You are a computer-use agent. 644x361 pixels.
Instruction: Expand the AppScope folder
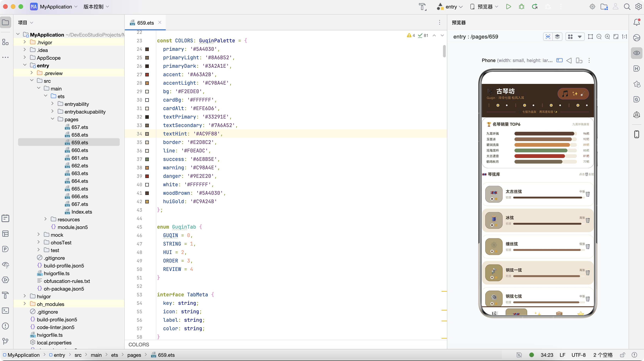[24, 58]
